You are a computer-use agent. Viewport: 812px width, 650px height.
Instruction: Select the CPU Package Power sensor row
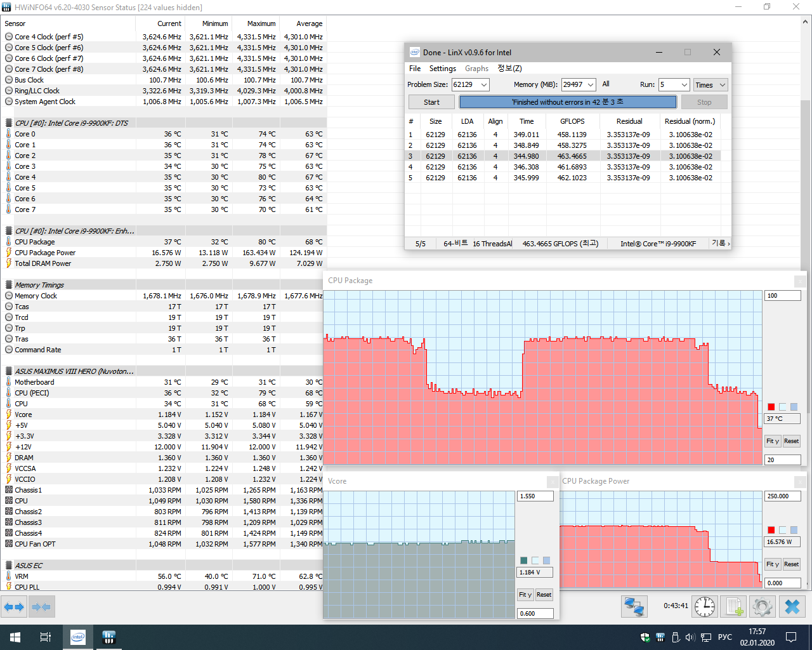[x=164, y=253]
